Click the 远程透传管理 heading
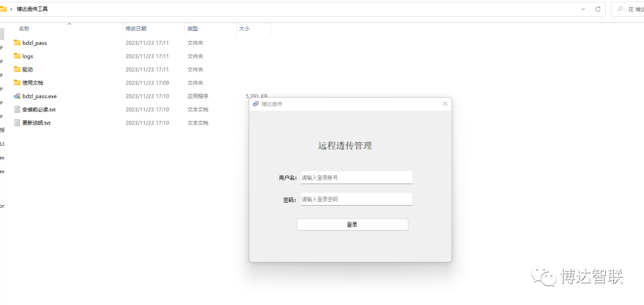 click(x=345, y=145)
